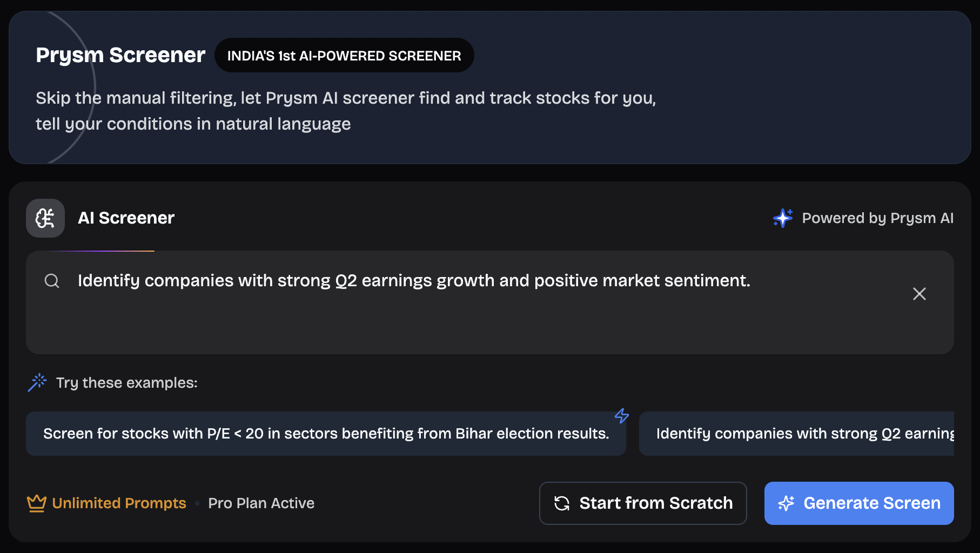The width and height of the screenshot is (980, 553).
Task: Click the AI Screener heading
Action: point(126,218)
